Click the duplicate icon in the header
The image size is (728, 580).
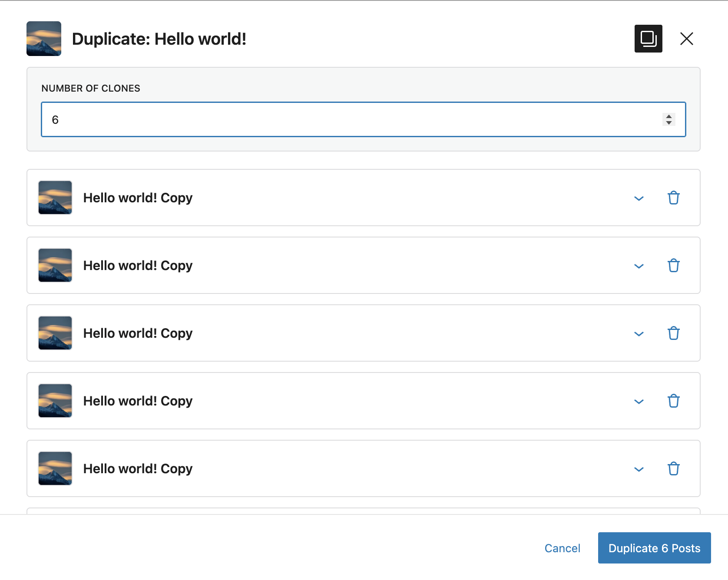[649, 39]
